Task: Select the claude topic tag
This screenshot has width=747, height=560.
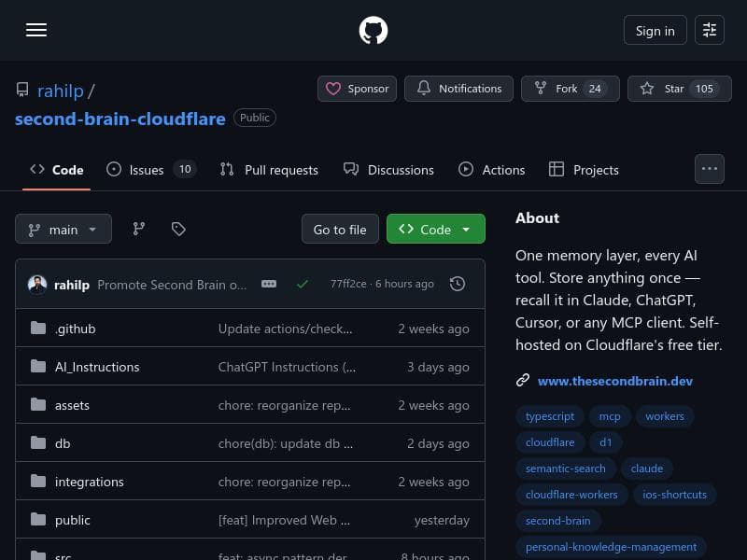Action: click(647, 469)
